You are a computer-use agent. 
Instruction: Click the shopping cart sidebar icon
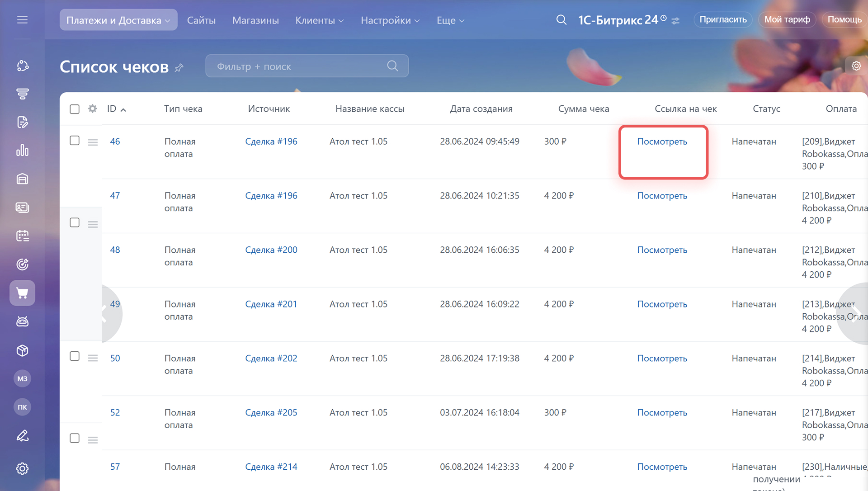22,293
